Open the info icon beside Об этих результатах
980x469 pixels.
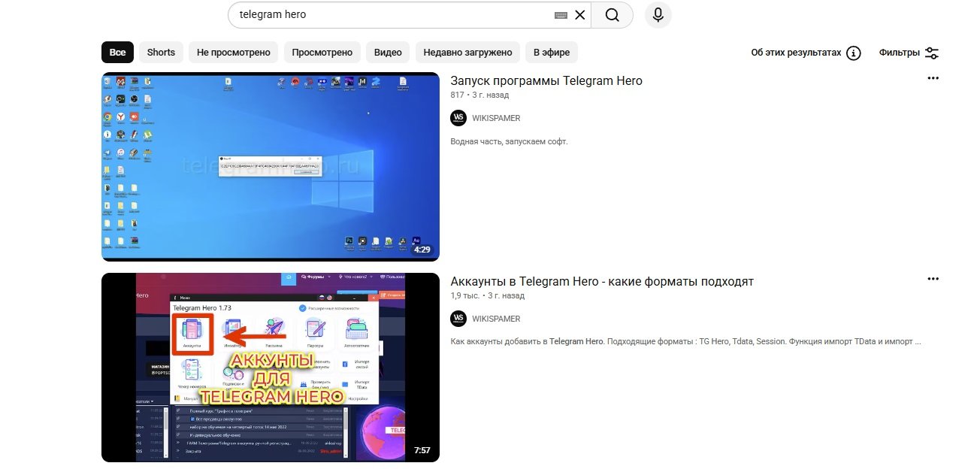854,53
